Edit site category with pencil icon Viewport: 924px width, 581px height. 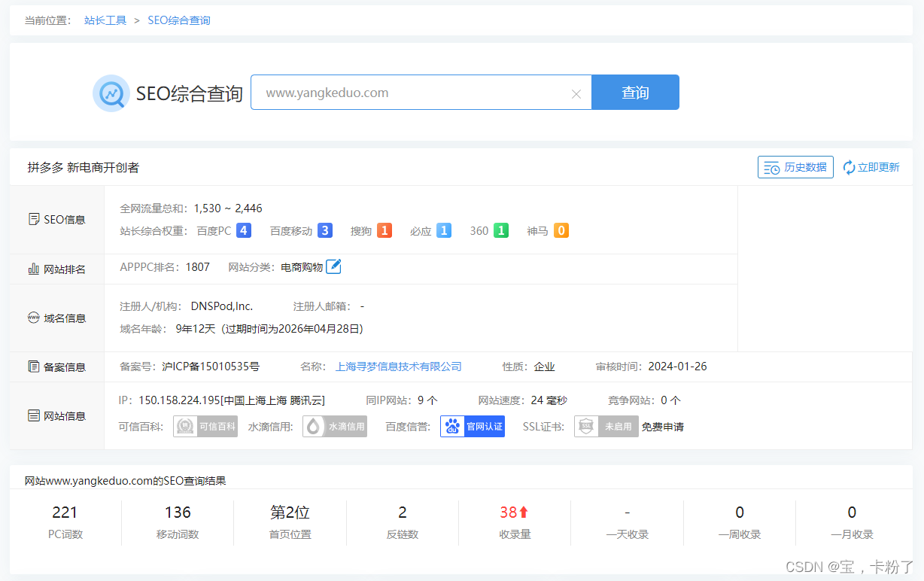pos(334,266)
